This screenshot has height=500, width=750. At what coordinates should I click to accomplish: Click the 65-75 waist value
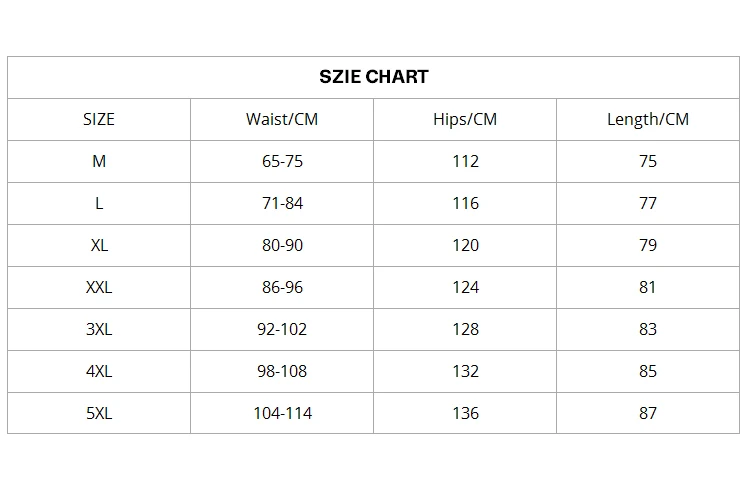click(282, 161)
